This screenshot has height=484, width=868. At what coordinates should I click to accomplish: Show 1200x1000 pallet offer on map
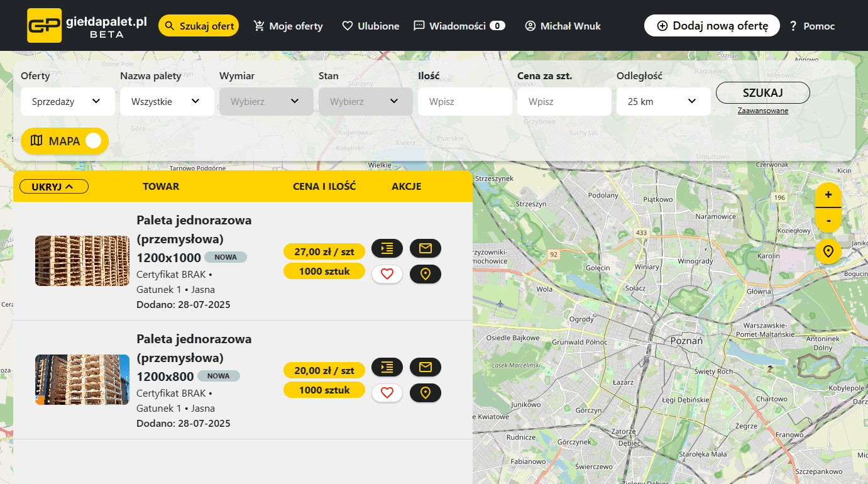[426, 274]
